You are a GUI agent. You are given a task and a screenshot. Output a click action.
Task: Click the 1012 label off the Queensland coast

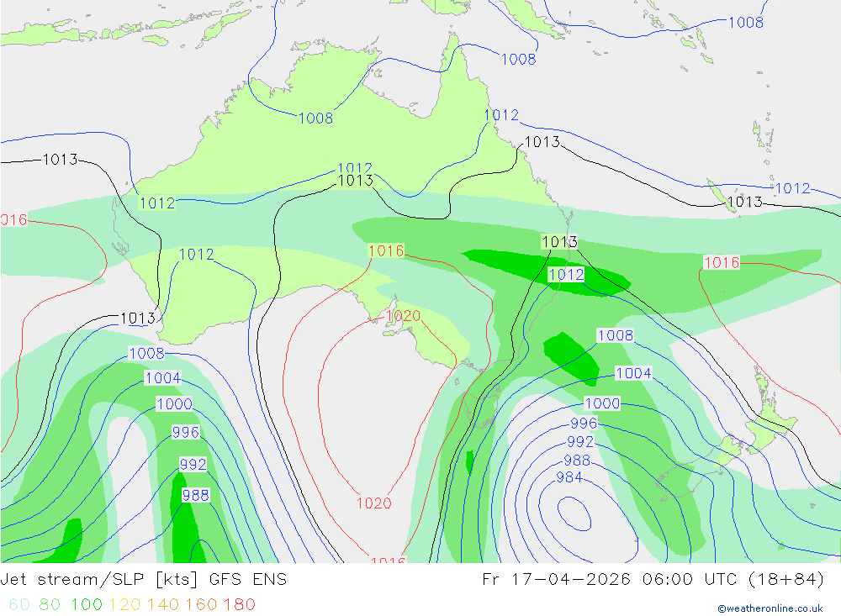tap(501, 115)
